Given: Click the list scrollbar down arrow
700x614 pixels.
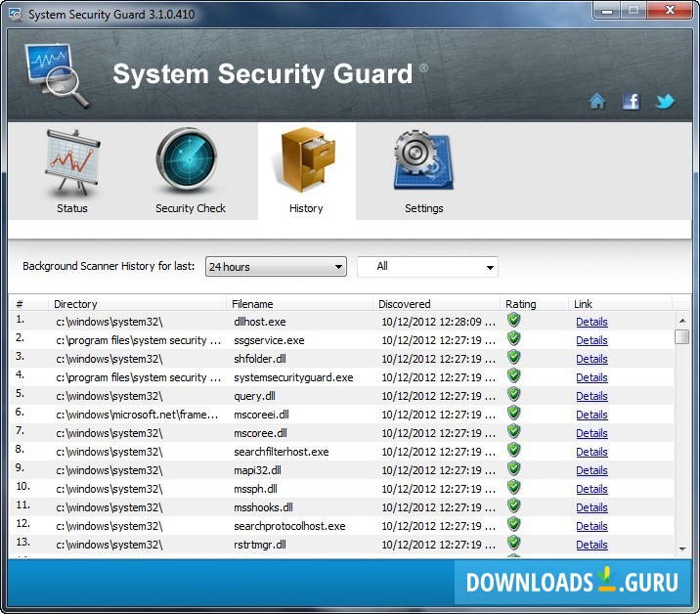Looking at the screenshot, I should (x=682, y=548).
